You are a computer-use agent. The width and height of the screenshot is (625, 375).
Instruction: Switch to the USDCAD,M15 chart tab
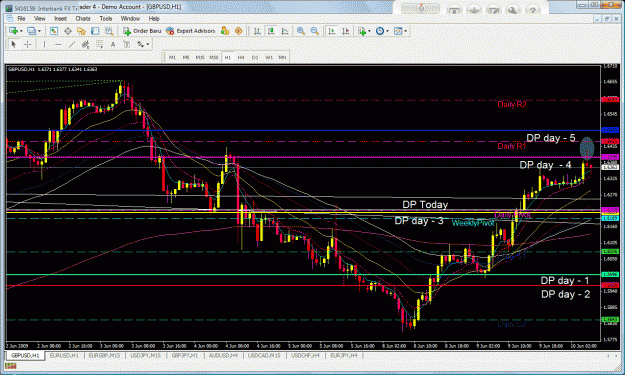pos(264,355)
